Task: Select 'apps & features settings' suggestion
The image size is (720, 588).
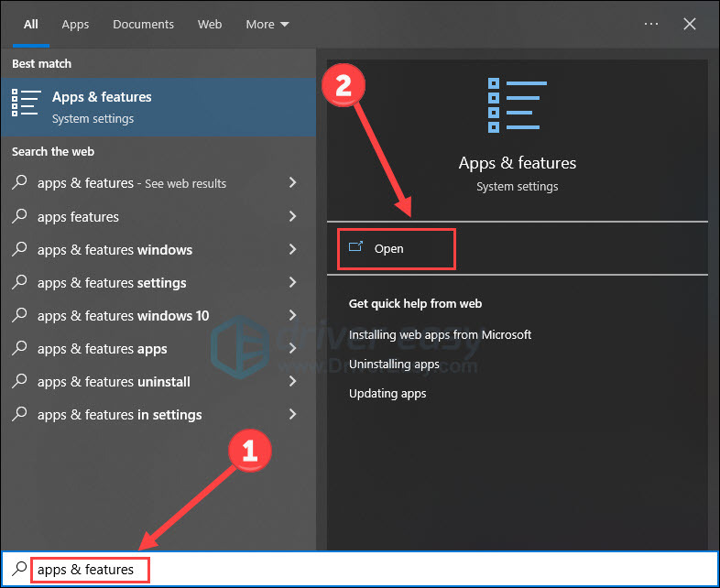Action: coord(158,283)
